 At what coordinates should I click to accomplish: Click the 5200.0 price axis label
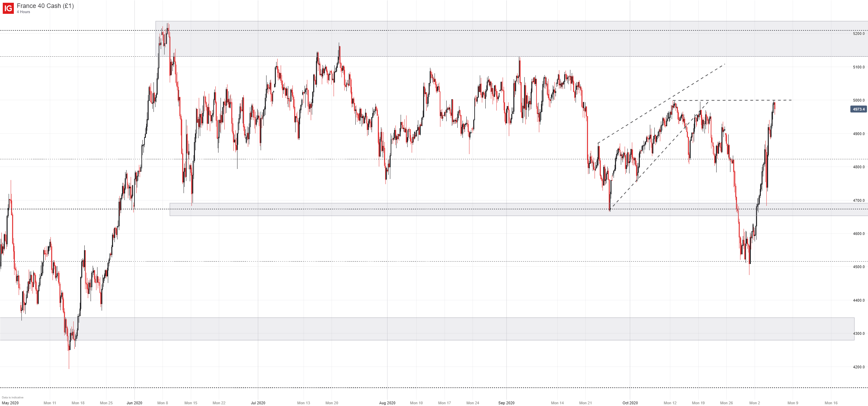pos(859,34)
